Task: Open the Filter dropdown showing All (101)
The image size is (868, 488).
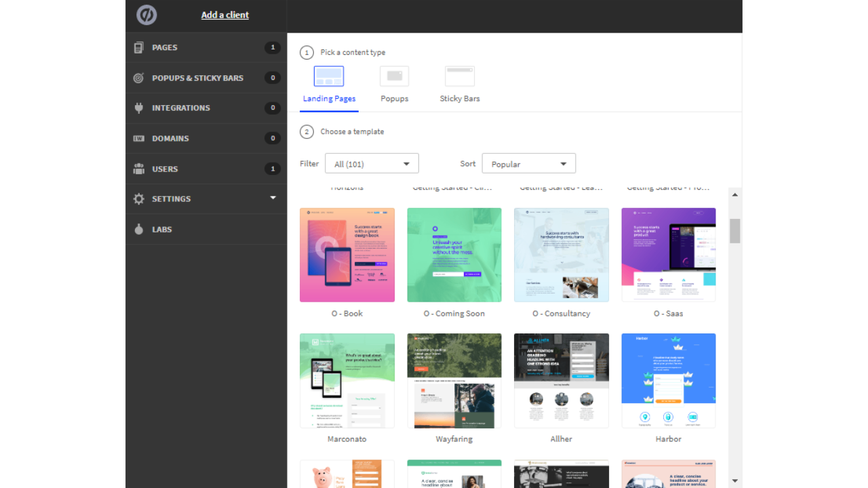Action: pyautogui.click(x=372, y=163)
